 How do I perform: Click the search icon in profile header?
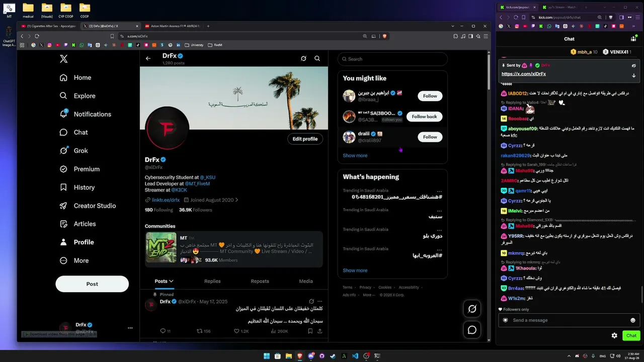317,58
